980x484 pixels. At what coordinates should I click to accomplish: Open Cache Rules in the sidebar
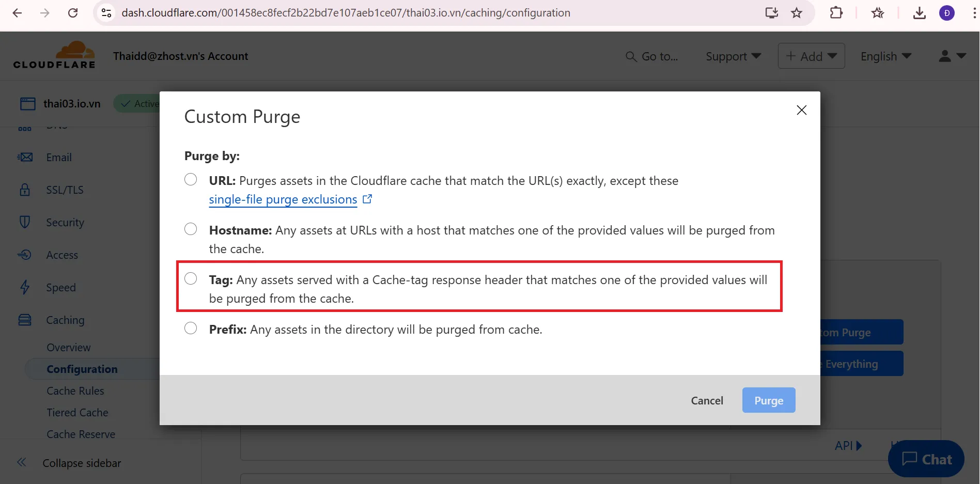75,391
